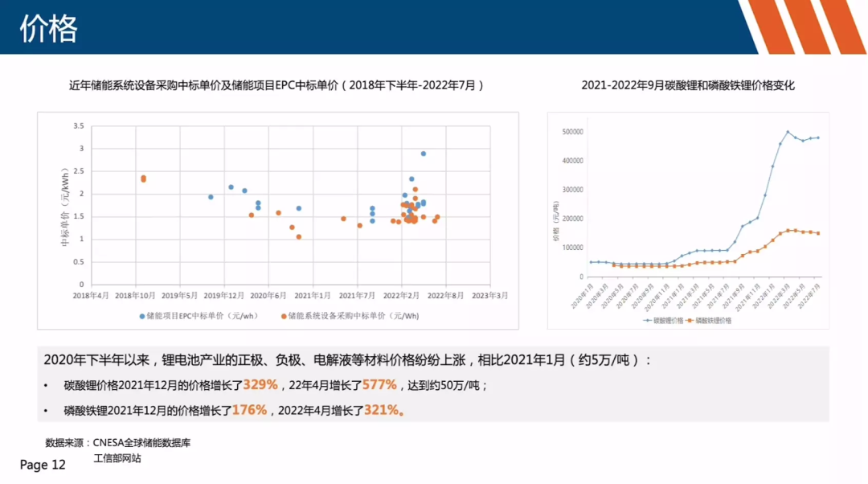Click the x-axis label 2021年1月 on scatter chart
Image resolution: width=868 pixels, height=484 pixels.
click(313, 296)
